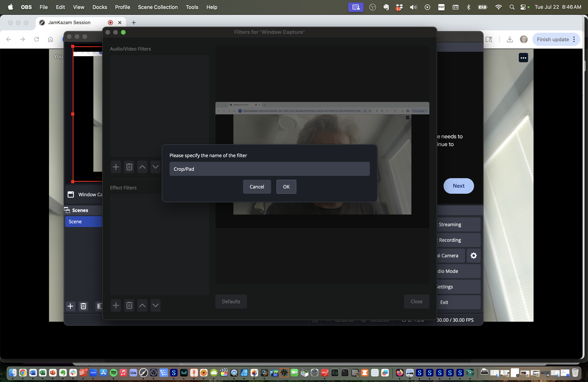
Task: Remove selected Effect filter with trash icon
Action: 129,306
